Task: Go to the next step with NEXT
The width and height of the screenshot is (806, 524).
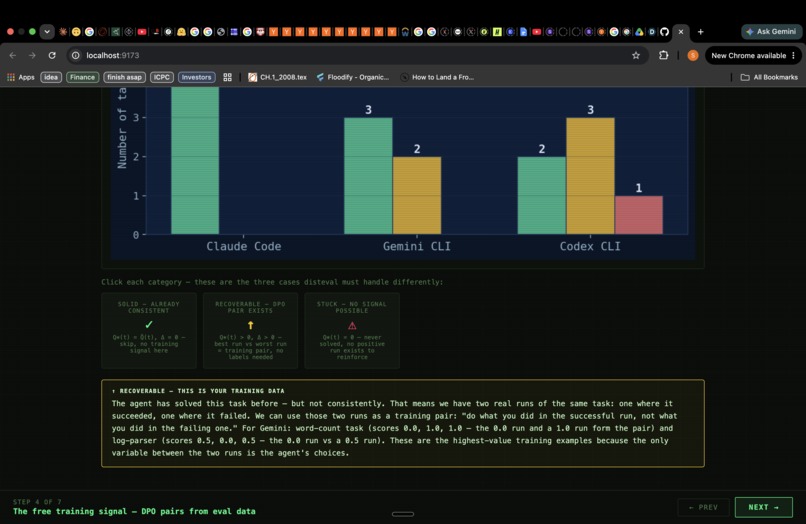Action: coord(763,507)
